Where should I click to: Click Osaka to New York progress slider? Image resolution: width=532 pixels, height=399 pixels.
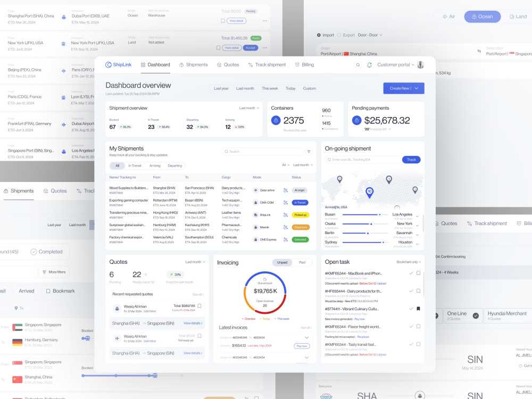[x=366, y=224]
